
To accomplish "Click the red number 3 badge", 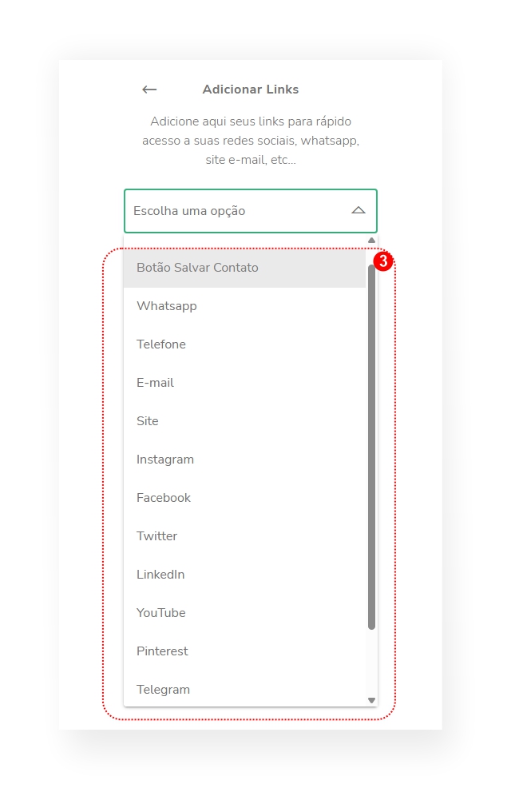I will 383,261.
